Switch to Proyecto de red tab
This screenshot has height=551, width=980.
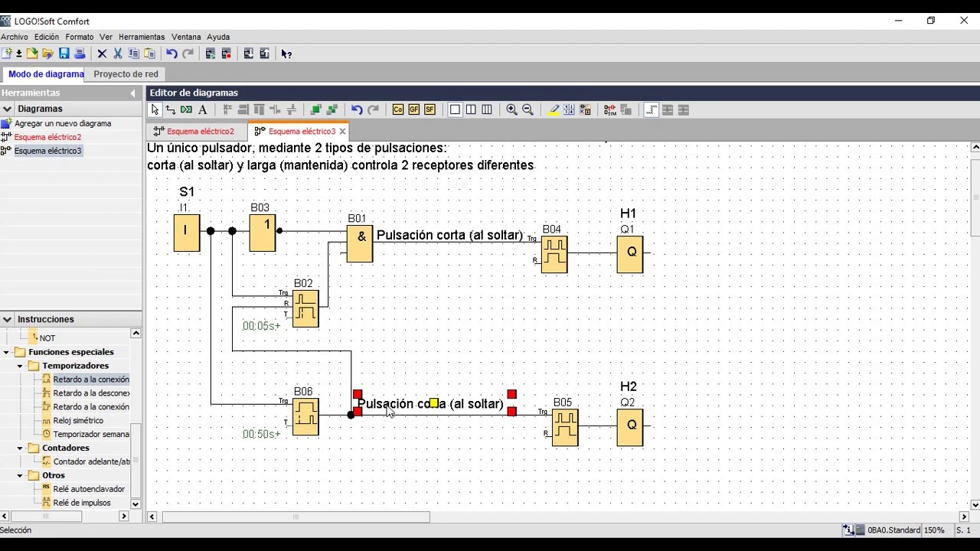click(126, 74)
